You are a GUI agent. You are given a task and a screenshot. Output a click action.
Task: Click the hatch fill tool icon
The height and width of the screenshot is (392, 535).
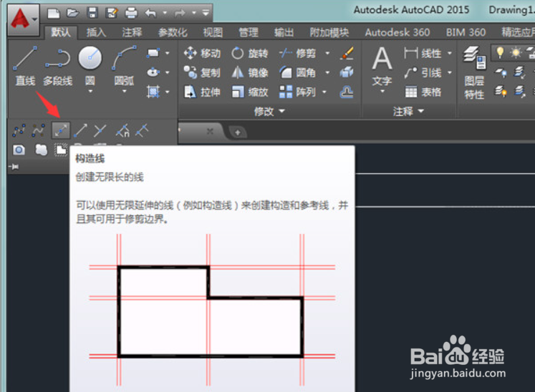[x=153, y=92]
